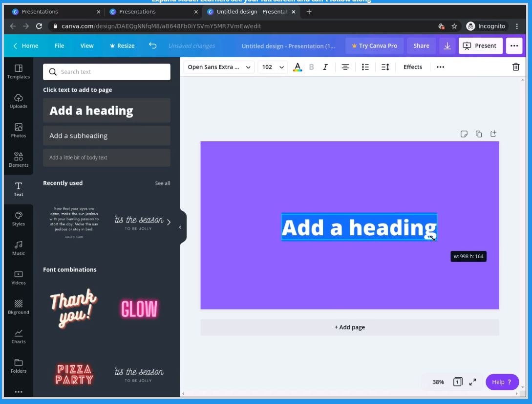Image resolution: width=532 pixels, height=404 pixels.
Task: Click Try Canva Pro button
Action: (375, 45)
